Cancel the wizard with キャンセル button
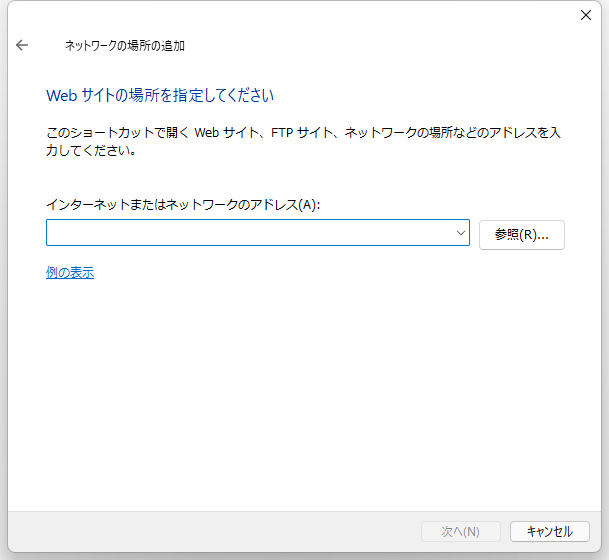This screenshot has width=609, height=560. (550, 531)
